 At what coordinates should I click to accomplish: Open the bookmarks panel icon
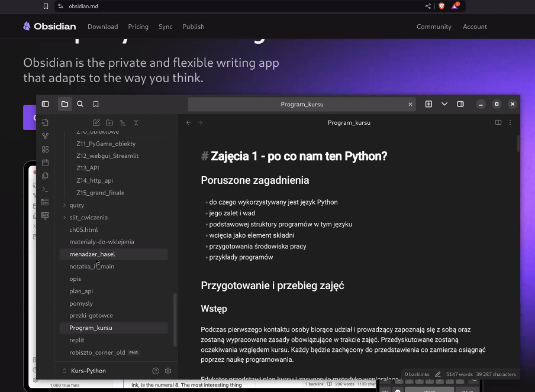click(96, 104)
